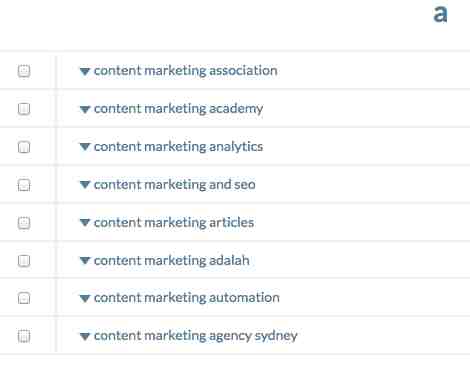Open dropdown triangle for content marketing academy
470x366 pixels.
point(85,109)
